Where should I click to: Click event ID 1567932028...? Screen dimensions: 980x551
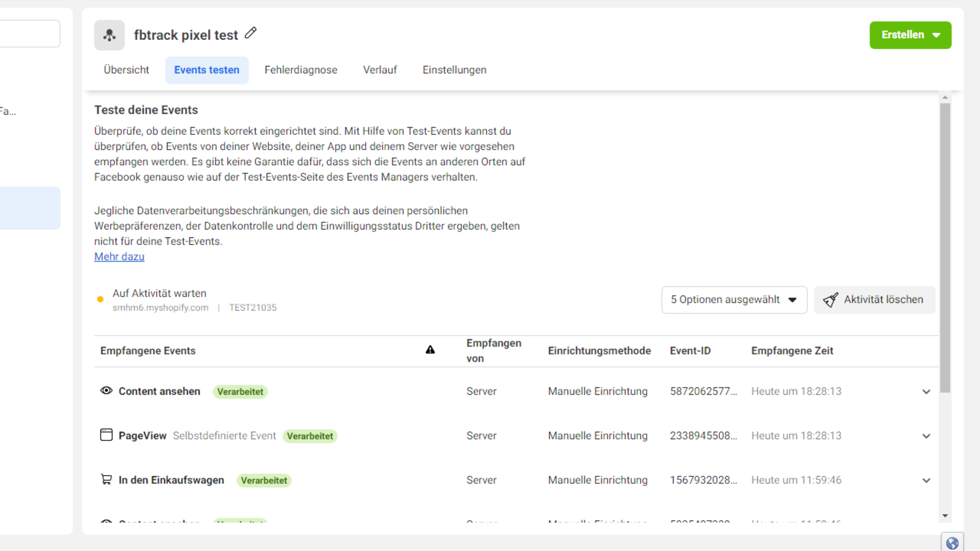click(704, 480)
